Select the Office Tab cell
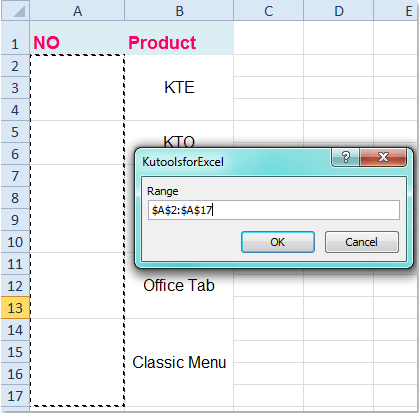 tap(179, 285)
